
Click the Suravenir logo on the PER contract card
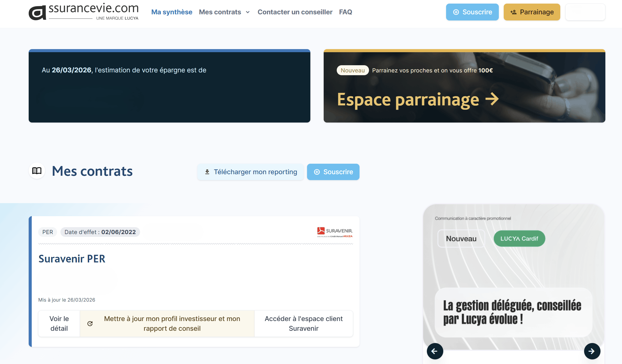(x=334, y=231)
